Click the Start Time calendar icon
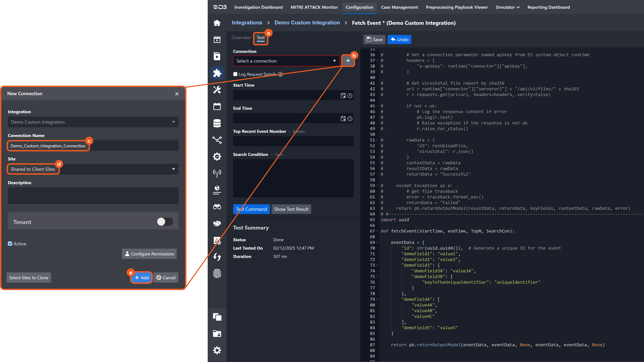The image size is (644, 362). [343, 95]
